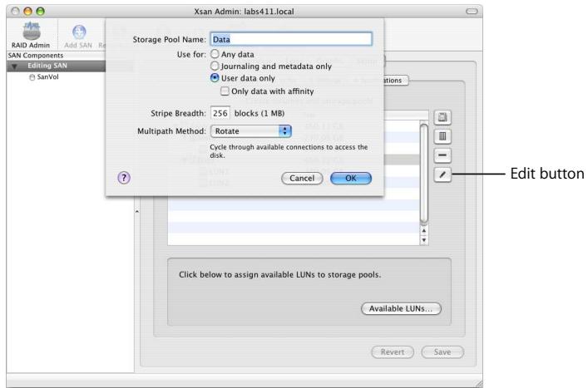Click the Save button
The height and width of the screenshot is (388, 588).
(442, 352)
